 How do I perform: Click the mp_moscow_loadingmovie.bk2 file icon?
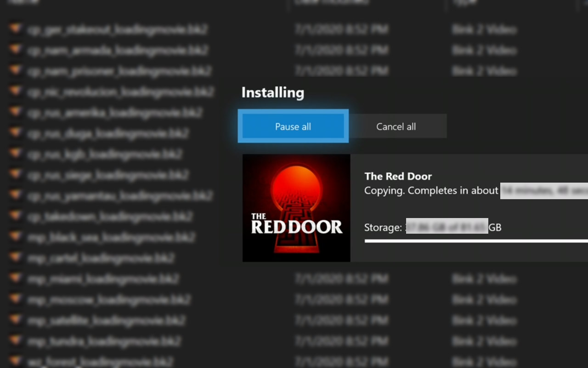(x=16, y=299)
